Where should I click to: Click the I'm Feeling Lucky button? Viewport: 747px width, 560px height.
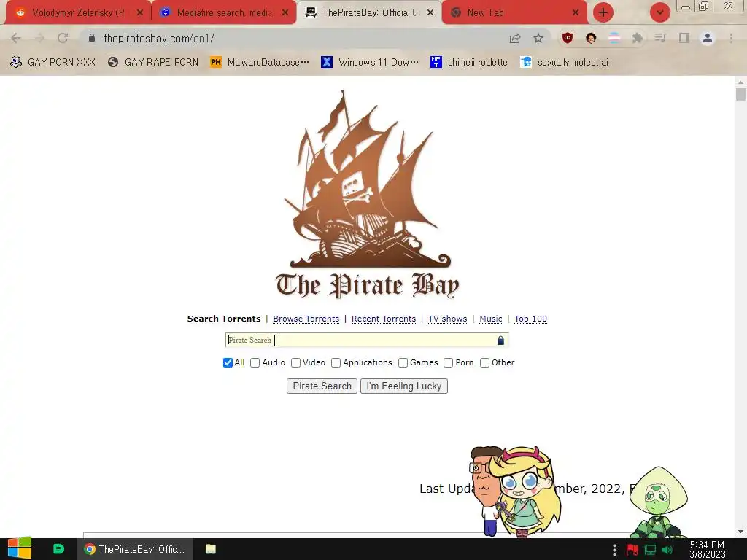tap(404, 386)
